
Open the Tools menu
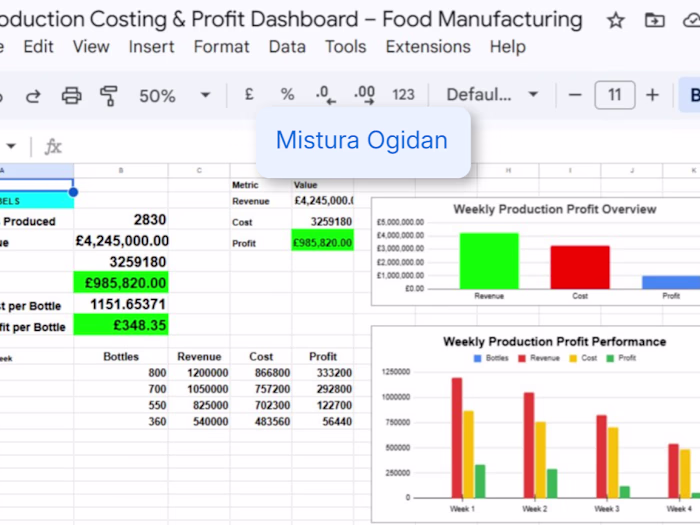pyautogui.click(x=346, y=46)
